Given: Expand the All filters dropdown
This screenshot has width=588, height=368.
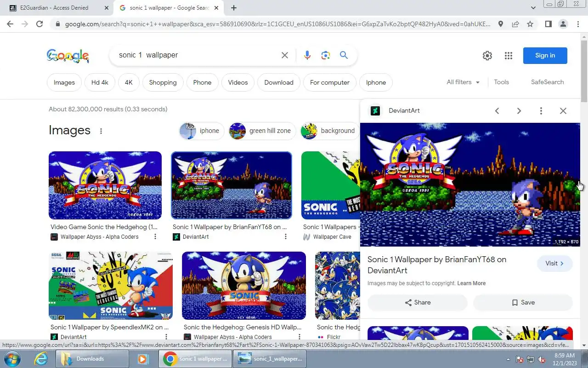Looking at the screenshot, I should click(463, 82).
